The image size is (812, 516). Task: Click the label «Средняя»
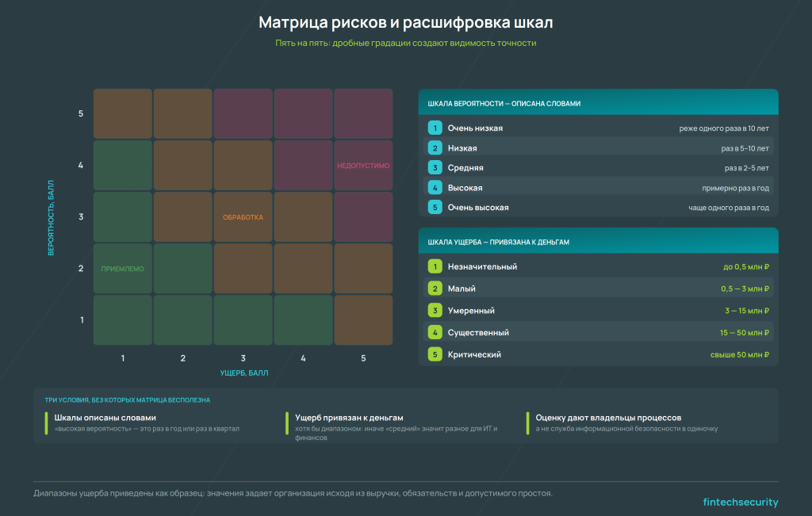(x=465, y=168)
